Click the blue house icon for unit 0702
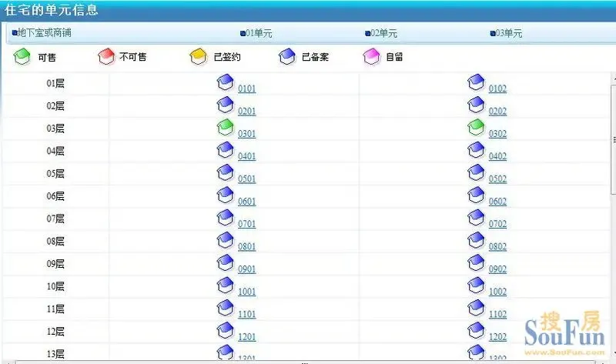The image size is (616, 364). [476, 218]
